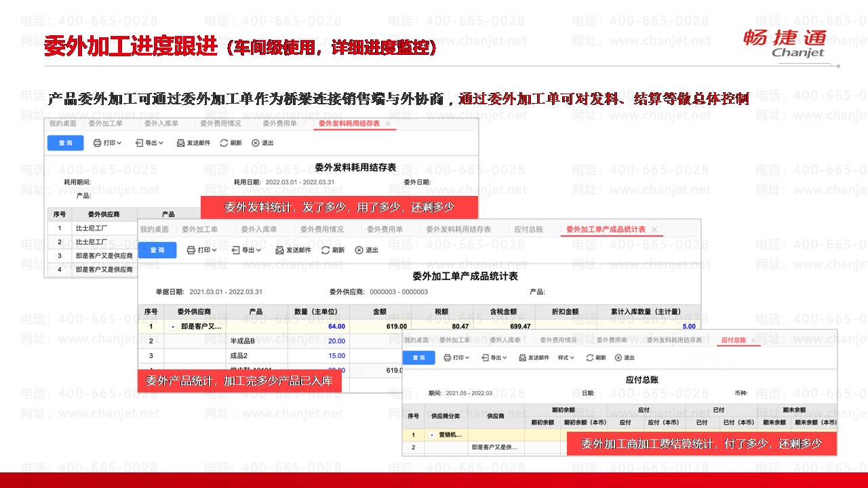Screen dimensions: 868x488
Task: Click the 2021.05 - 2022.03 期间 value
Action: [x=468, y=393]
